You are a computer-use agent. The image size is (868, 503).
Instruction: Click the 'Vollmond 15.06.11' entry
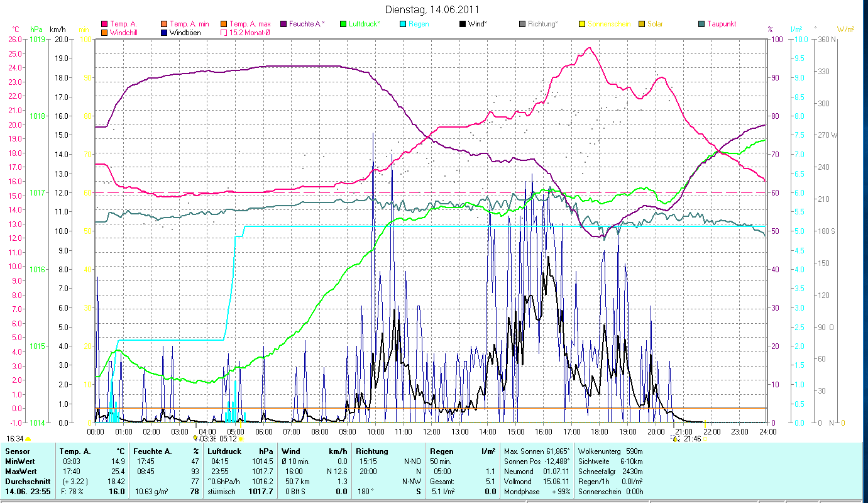coord(537,482)
